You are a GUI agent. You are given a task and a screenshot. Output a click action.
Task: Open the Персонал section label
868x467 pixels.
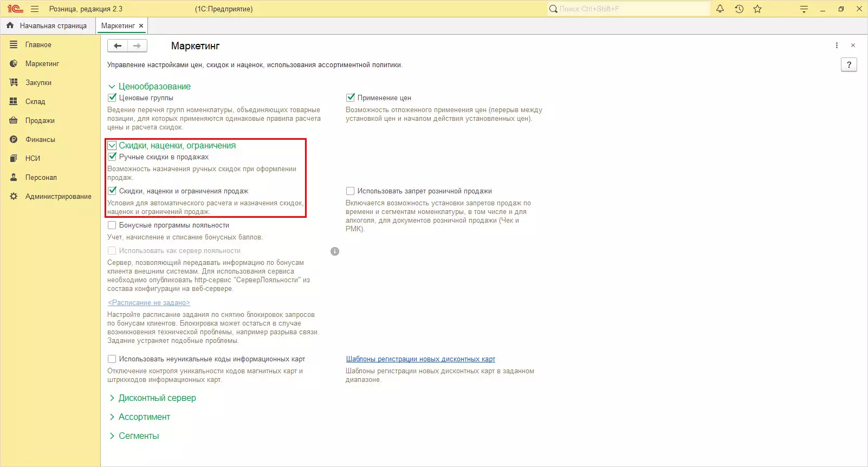pyautogui.click(x=41, y=178)
